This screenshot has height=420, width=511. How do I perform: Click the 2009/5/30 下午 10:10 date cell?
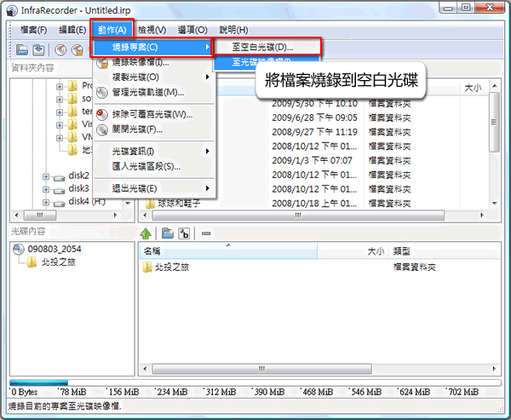314,104
